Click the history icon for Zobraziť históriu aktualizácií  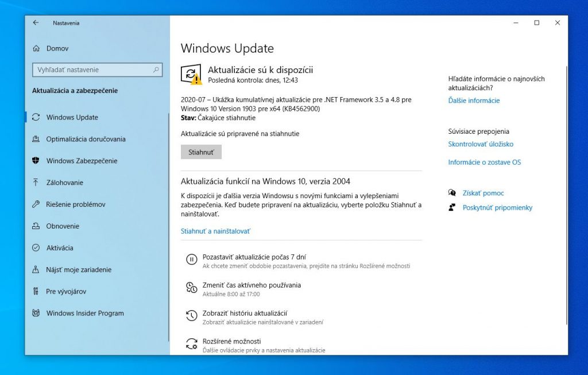(x=191, y=316)
